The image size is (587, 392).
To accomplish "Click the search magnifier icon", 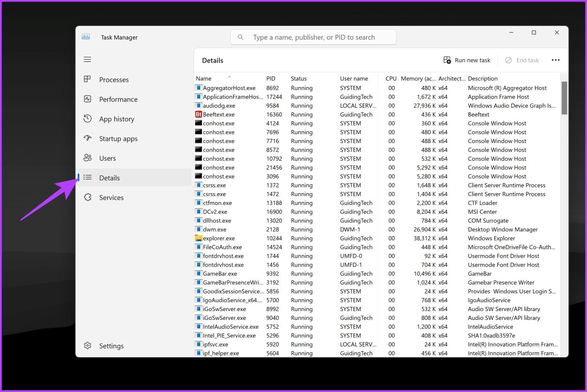I will pos(240,37).
